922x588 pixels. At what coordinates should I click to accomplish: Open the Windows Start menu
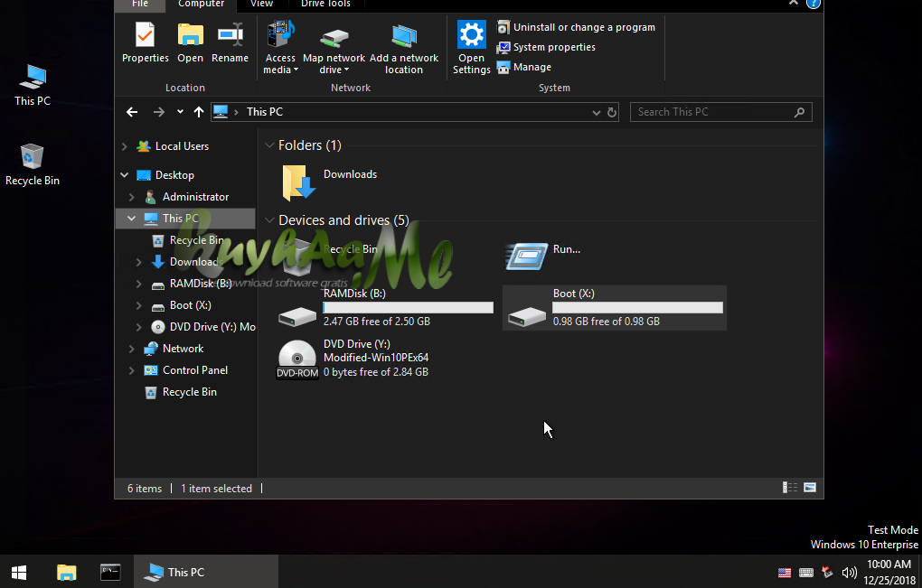(19, 572)
